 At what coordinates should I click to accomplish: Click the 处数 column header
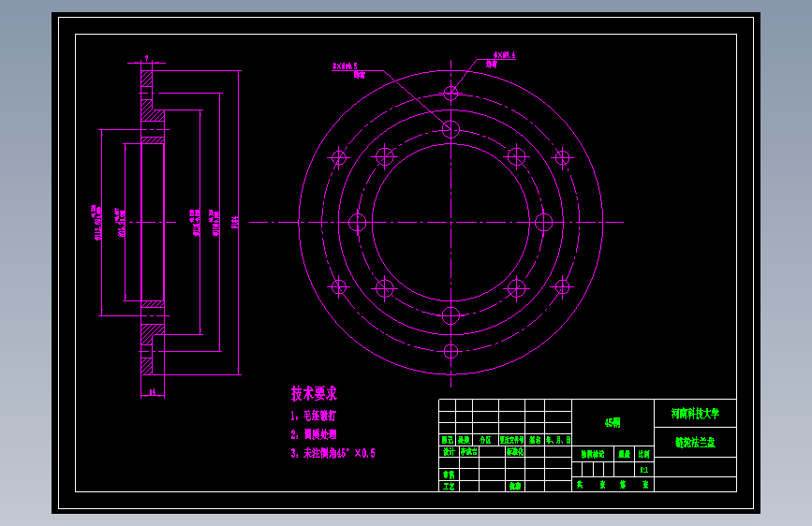[x=464, y=440]
